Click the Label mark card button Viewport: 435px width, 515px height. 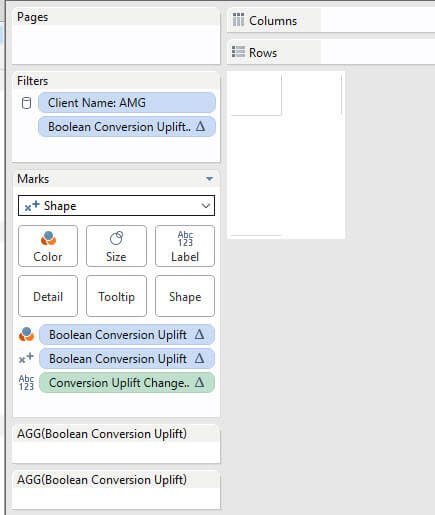click(x=185, y=246)
